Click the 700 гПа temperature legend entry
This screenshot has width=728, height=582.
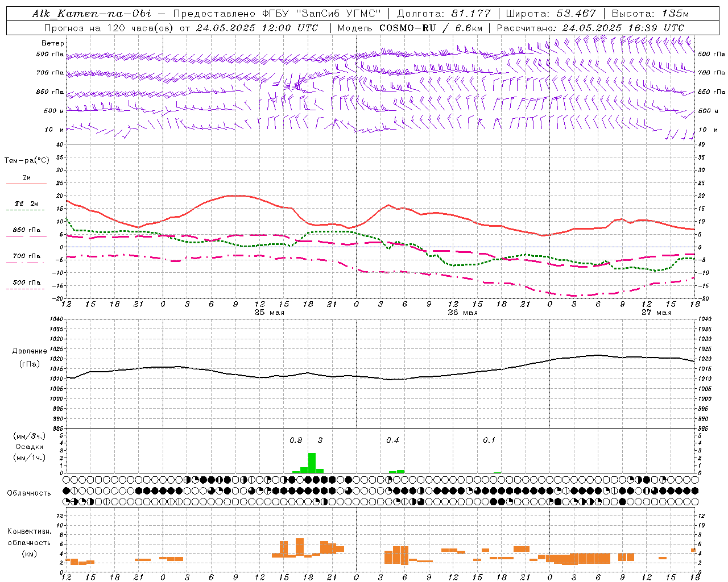point(27,256)
